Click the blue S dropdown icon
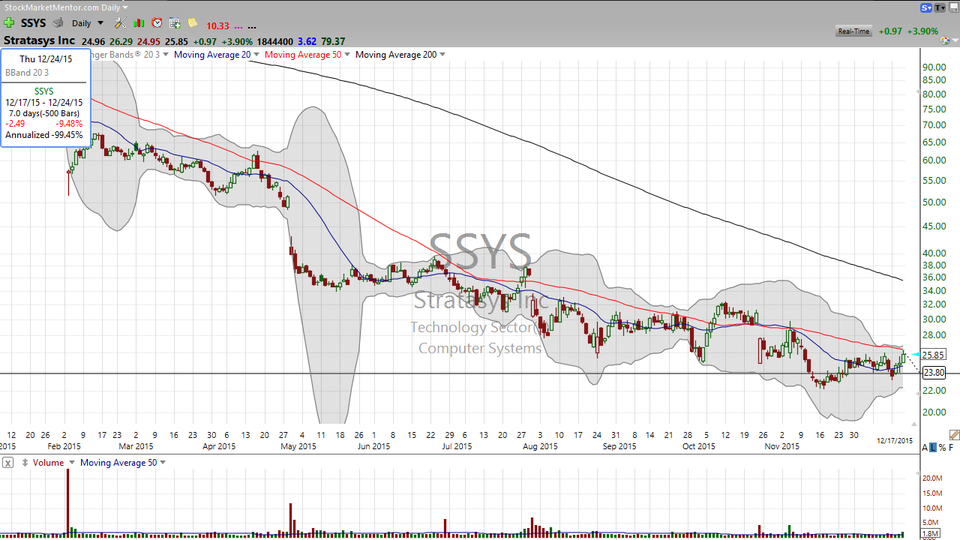The height and width of the screenshot is (540, 960). click(x=926, y=8)
